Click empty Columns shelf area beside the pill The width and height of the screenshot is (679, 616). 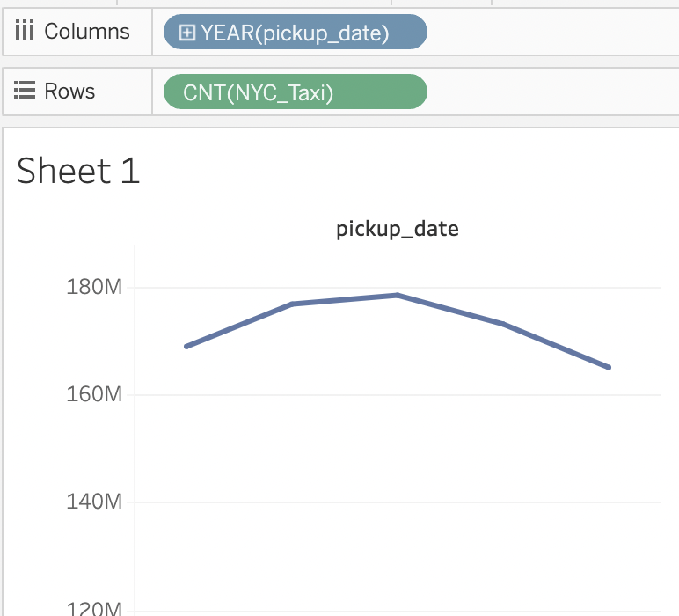point(553,32)
